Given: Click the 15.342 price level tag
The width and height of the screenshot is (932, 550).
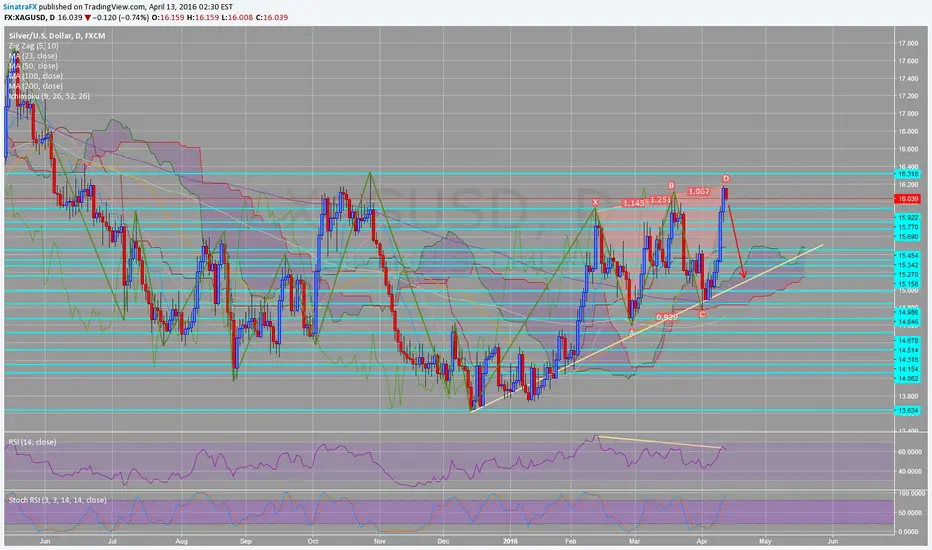Looking at the screenshot, I should [x=907, y=265].
